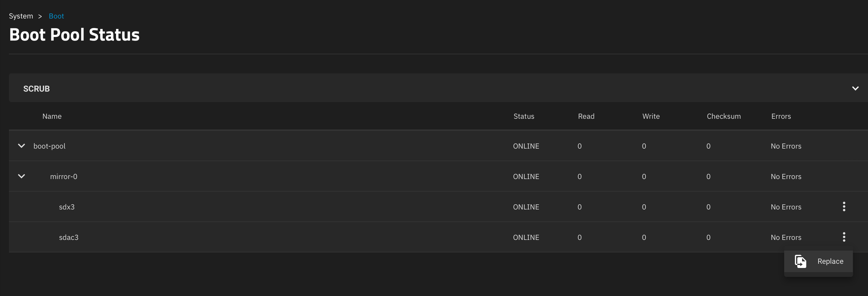The height and width of the screenshot is (296, 868).
Task: Click the mirror-0 name
Action: click(64, 177)
